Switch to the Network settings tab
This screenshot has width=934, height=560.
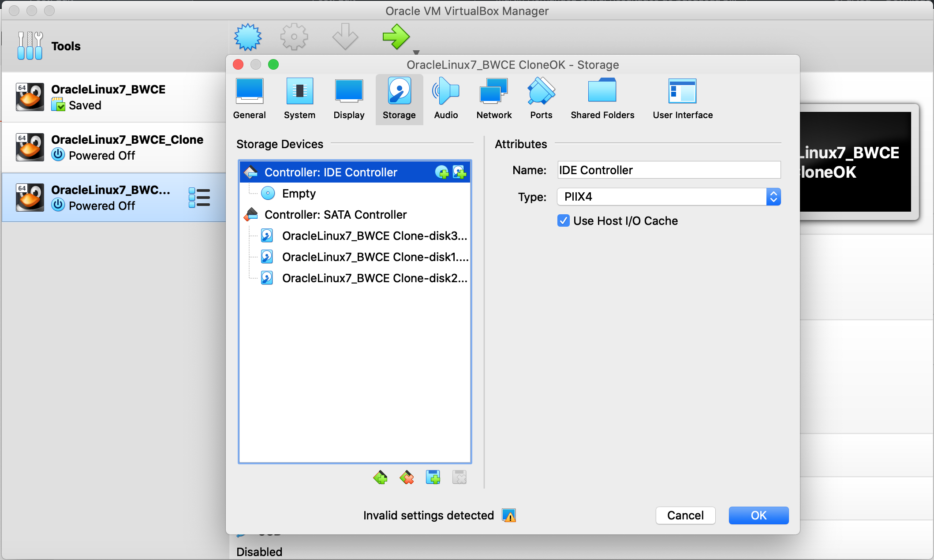coord(494,99)
